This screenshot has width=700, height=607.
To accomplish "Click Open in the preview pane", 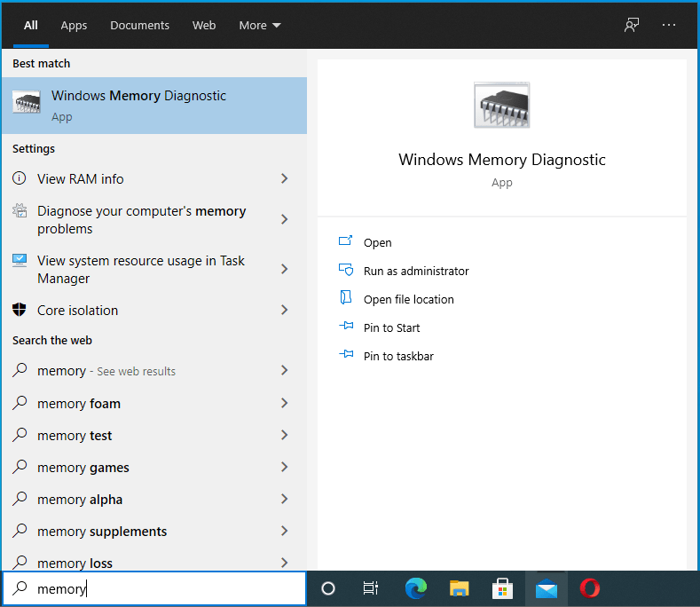I will [378, 242].
